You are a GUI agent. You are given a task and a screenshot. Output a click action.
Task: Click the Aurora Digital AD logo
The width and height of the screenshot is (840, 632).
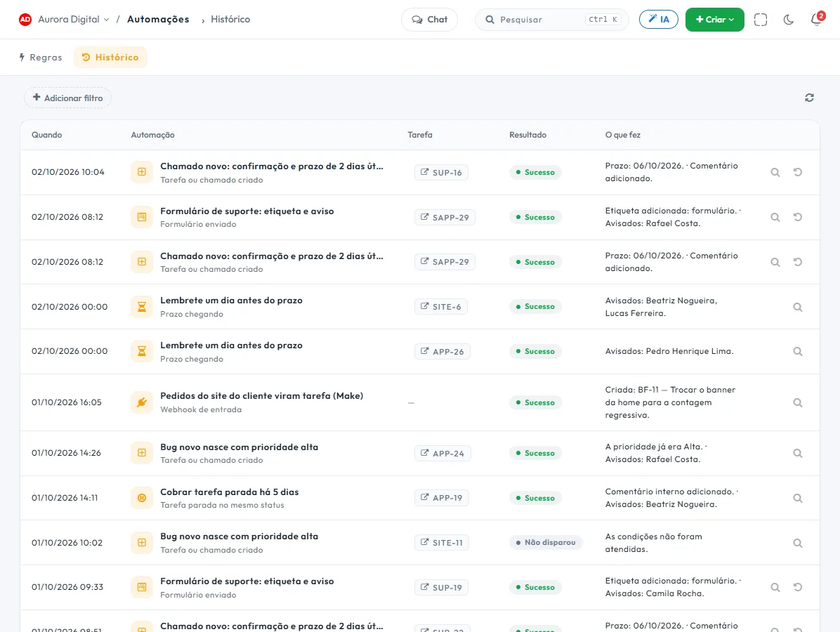[25, 20]
